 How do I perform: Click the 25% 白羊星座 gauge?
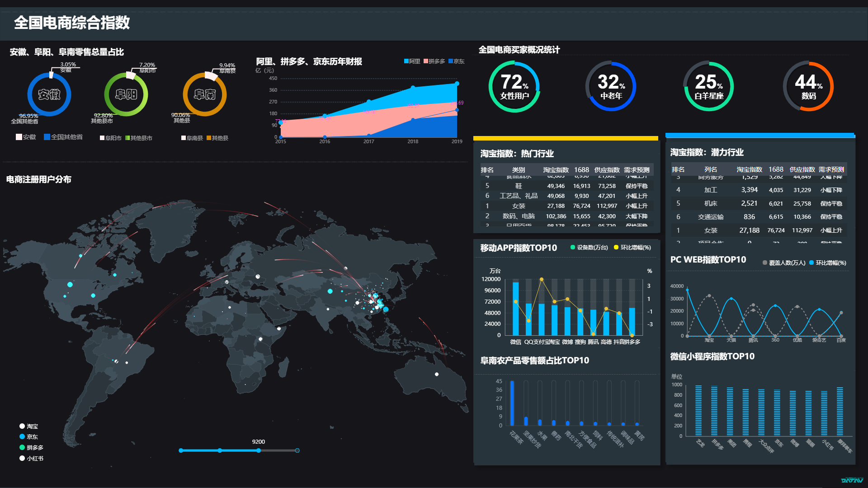coord(708,86)
